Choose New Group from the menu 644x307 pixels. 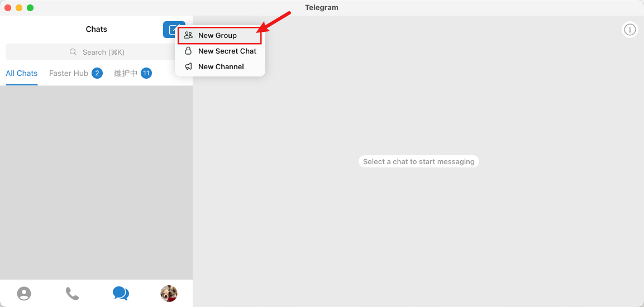(x=220, y=36)
